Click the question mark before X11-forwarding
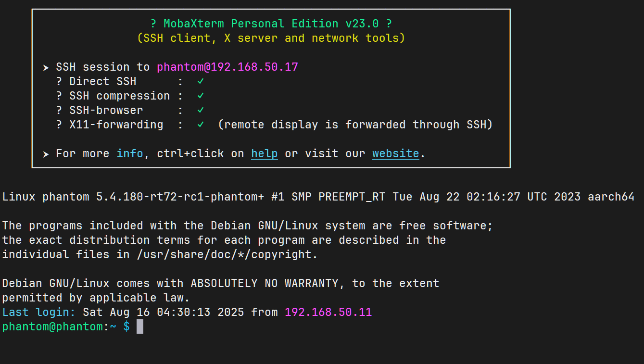 (x=59, y=125)
